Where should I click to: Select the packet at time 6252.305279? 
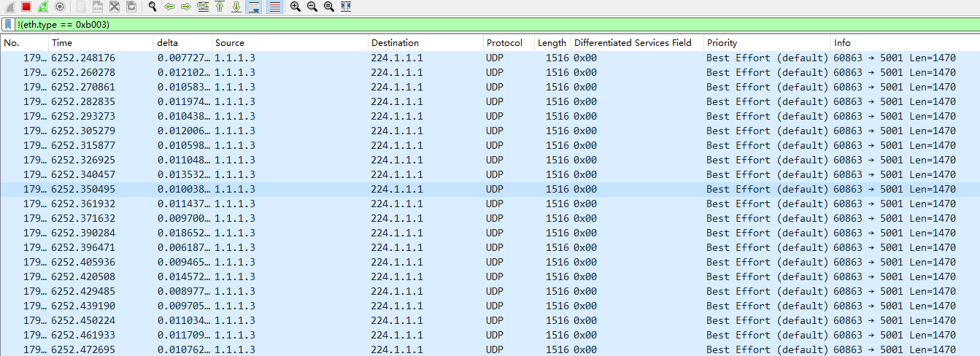click(x=490, y=131)
